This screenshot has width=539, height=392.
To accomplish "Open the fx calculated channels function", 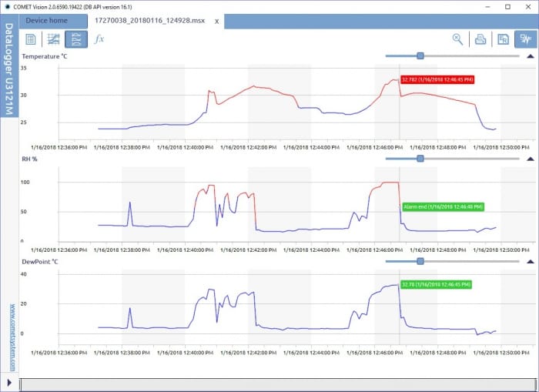I will 99,39.
